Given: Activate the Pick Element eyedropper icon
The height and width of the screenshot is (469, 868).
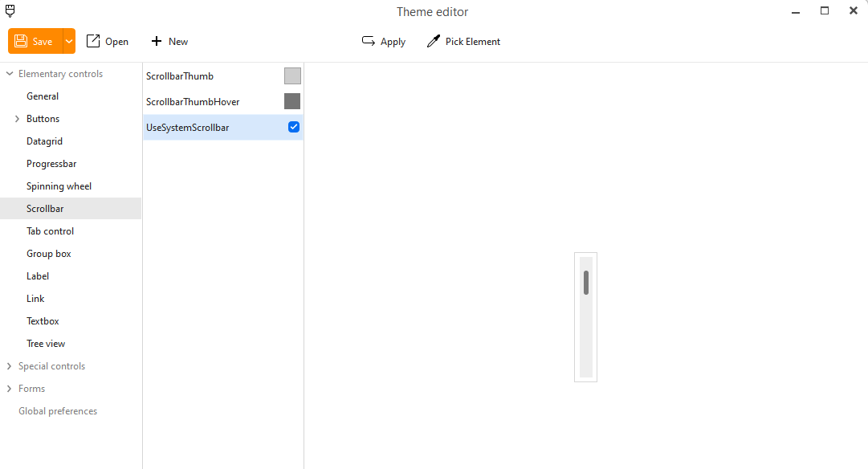Looking at the screenshot, I should [434, 41].
